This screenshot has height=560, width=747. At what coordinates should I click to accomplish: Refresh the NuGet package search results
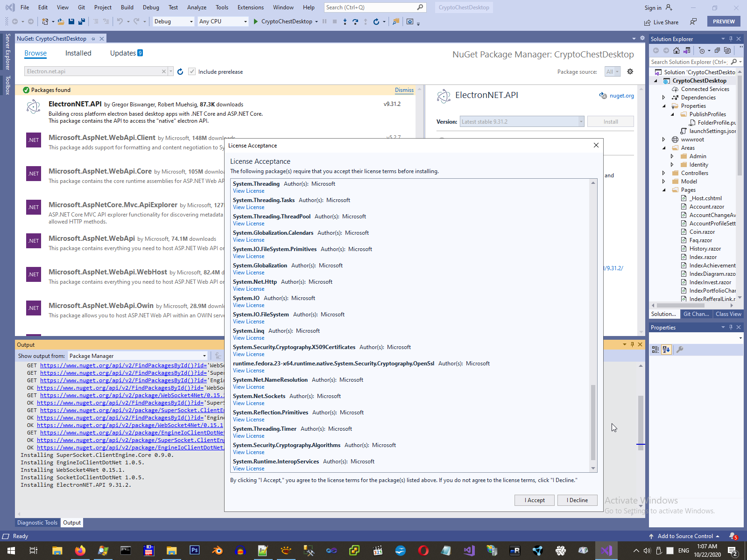[180, 71]
